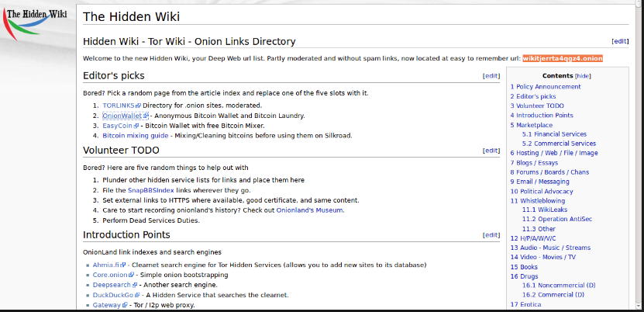Edit the Editor's picks section
Image resolution: width=644 pixels, height=312 pixels.
pyautogui.click(x=491, y=76)
